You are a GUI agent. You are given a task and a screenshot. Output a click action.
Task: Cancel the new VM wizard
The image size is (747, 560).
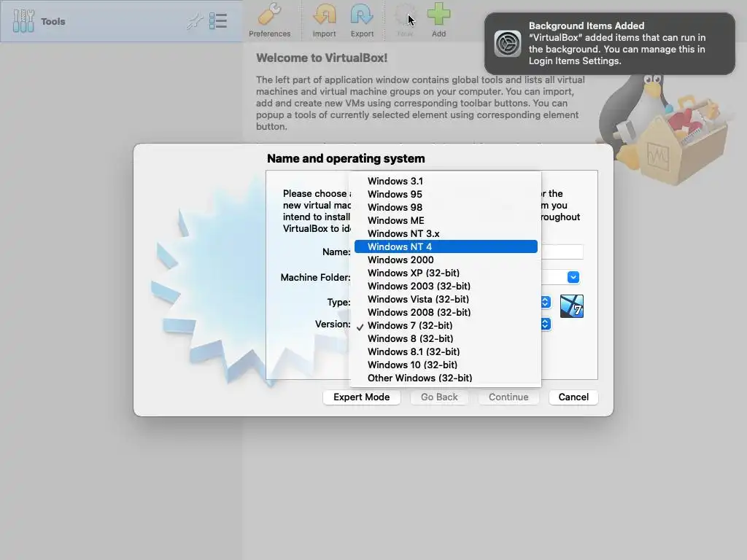(573, 397)
